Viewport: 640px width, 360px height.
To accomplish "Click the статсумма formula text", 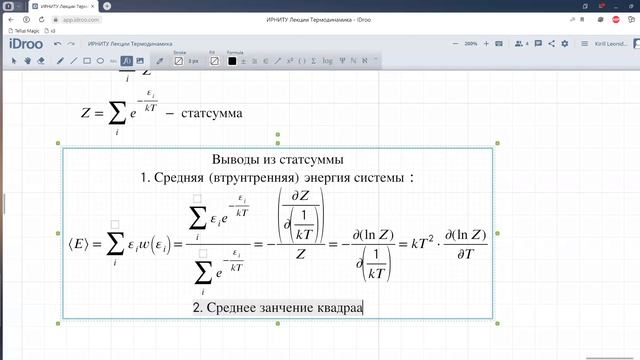I will tap(211, 113).
